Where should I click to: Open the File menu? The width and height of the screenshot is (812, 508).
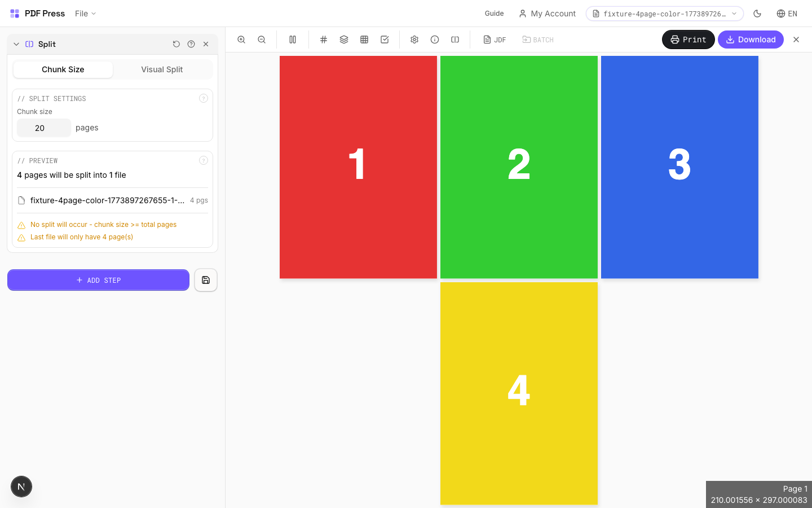pyautogui.click(x=85, y=13)
